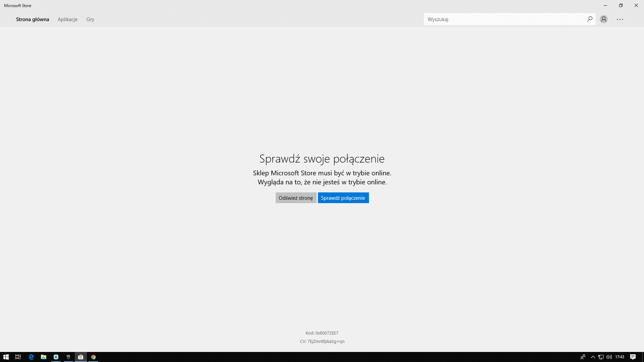
Task: Switch to Epic Games Launcher in taskbar
Action: coord(68,357)
